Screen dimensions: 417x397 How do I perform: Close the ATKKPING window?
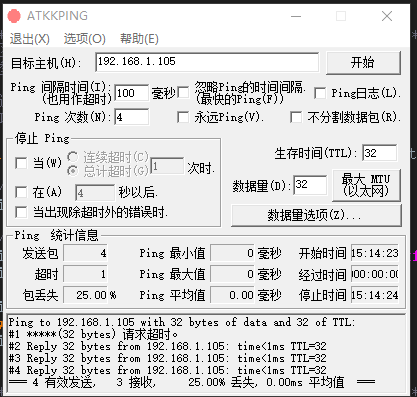387,16
